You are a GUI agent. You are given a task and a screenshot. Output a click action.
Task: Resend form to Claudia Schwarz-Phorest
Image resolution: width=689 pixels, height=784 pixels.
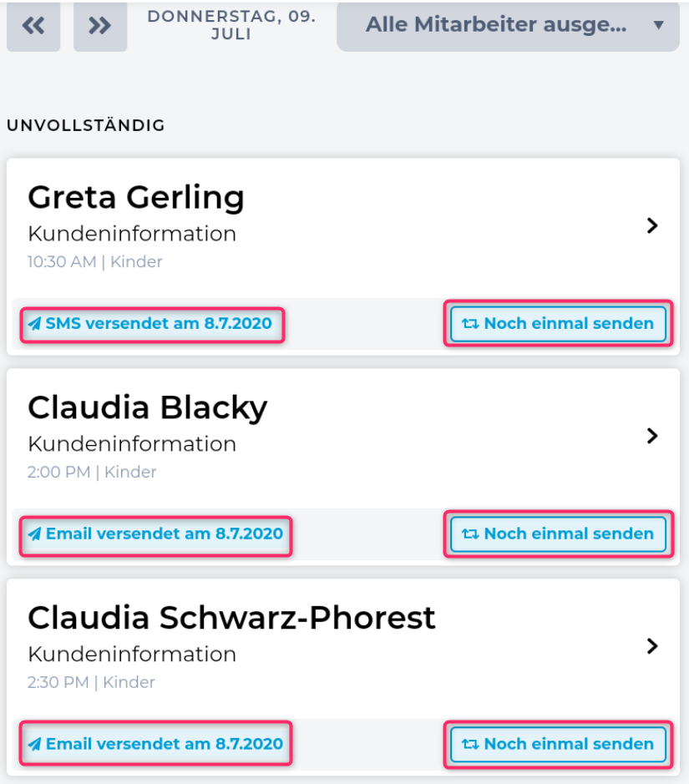[x=559, y=745]
